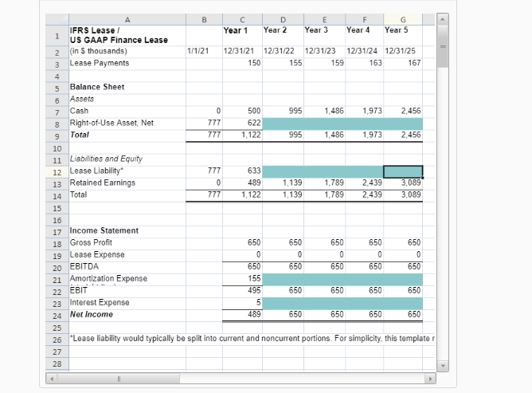Select Net Income value 489

(242, 315)
